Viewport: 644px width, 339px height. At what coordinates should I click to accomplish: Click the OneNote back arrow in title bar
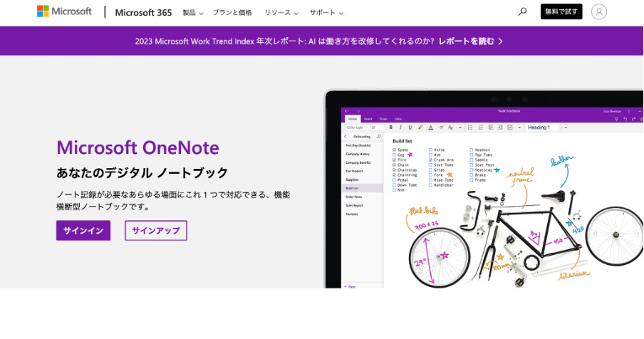346,111
